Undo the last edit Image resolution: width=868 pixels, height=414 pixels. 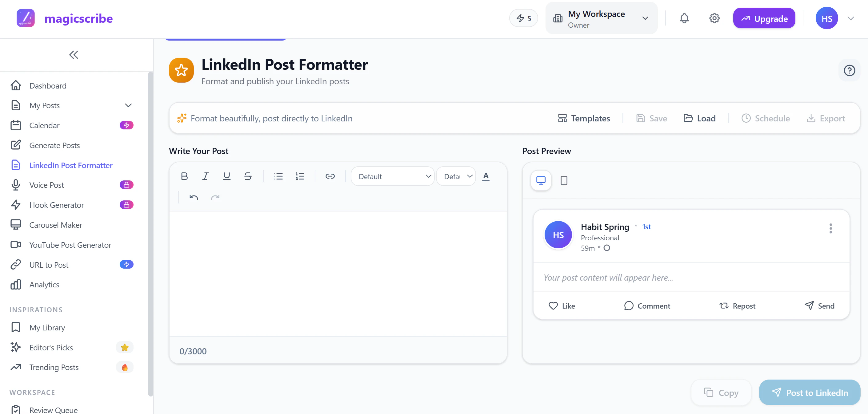pyautogui.click(x=194, y=197)
